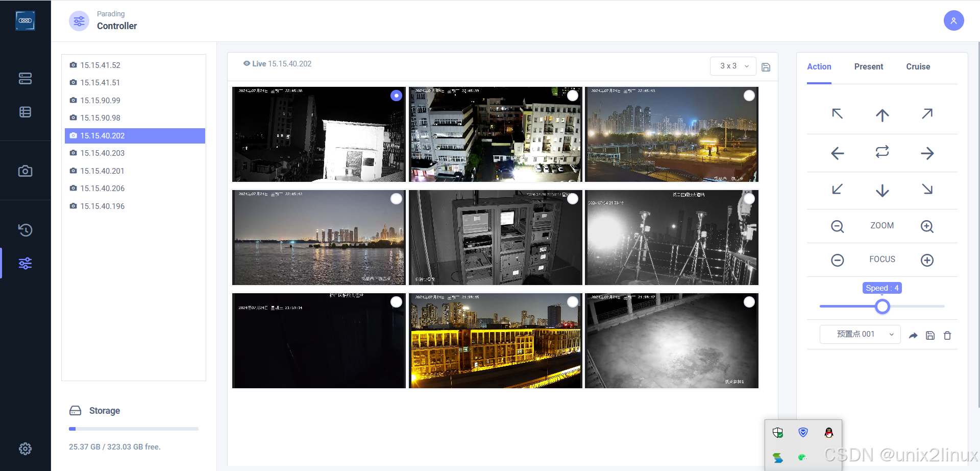Click the Storage heading
Screen dimensions: 980x471
[105, 410]
